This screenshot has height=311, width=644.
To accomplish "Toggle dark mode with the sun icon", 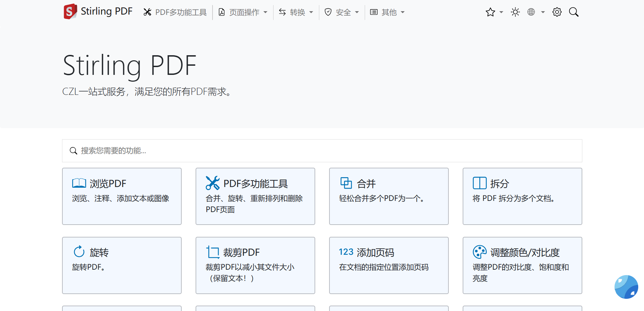I will 515,12.
